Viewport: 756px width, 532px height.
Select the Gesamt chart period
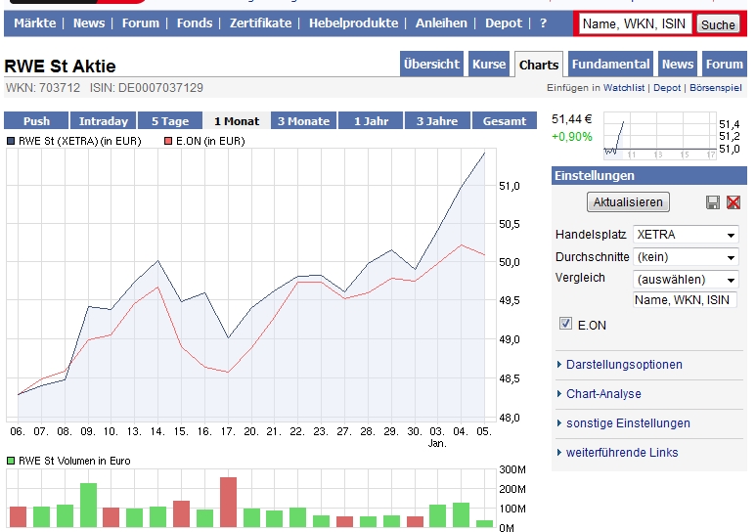(505, 120)
